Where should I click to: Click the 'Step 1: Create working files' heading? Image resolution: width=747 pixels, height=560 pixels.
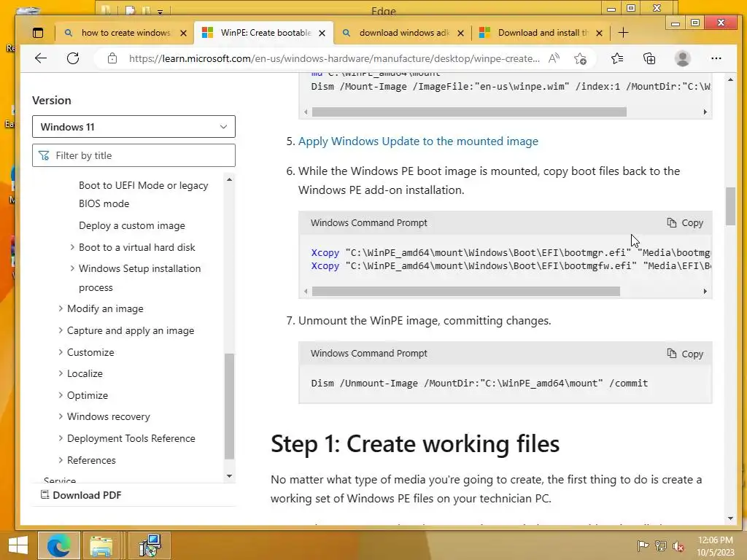coord(415,443)
